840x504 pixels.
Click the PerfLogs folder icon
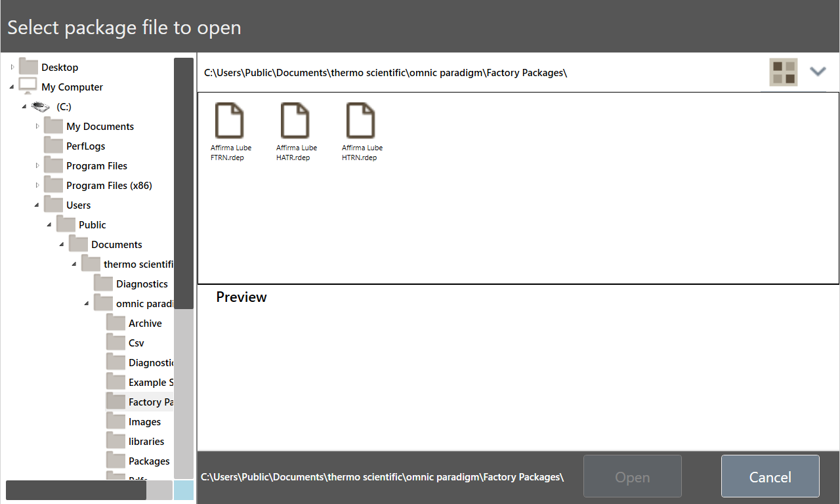coord(53,146)
